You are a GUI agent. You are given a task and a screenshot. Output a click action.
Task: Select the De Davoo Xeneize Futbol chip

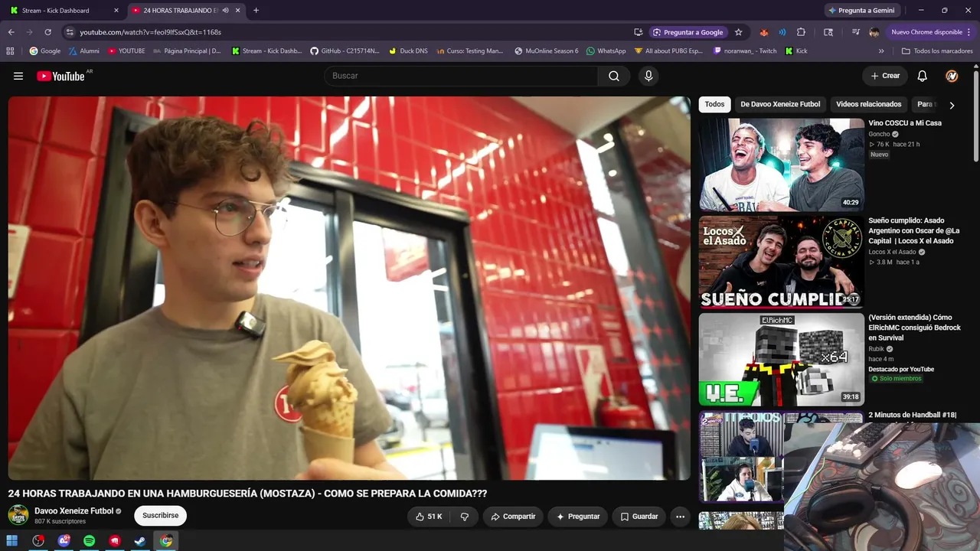click(780, 104)
